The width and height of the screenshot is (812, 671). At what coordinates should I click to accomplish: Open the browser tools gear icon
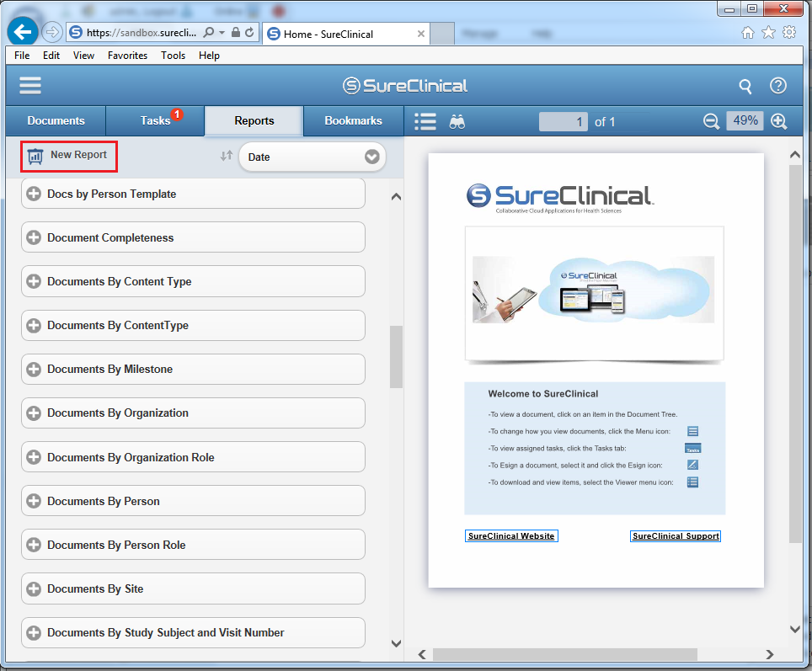789,32
